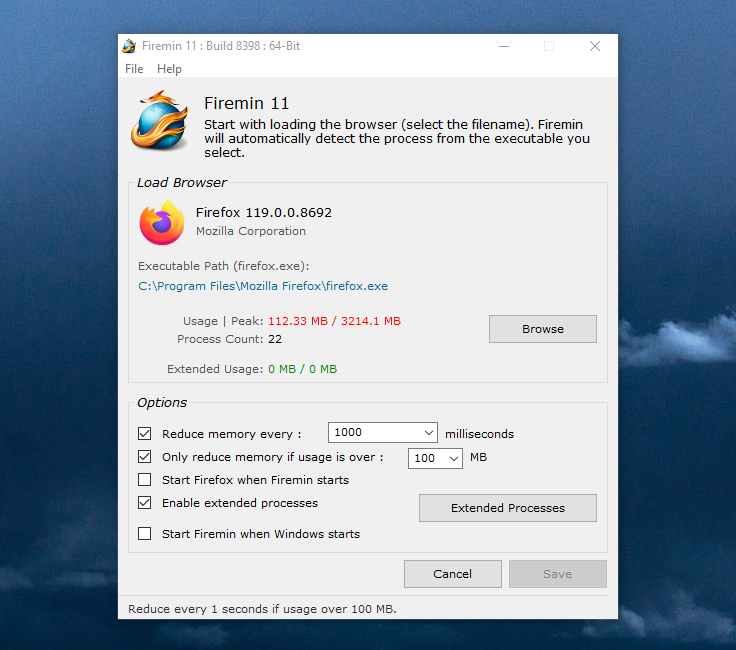
Task: Click the Firemin title bar app icon
Action: (129, 46)
